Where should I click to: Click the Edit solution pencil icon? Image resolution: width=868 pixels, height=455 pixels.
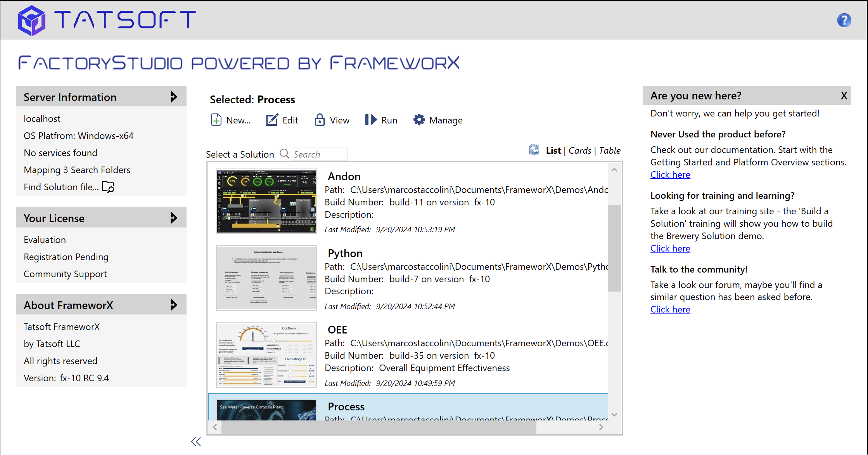click(x=272, y=120)
